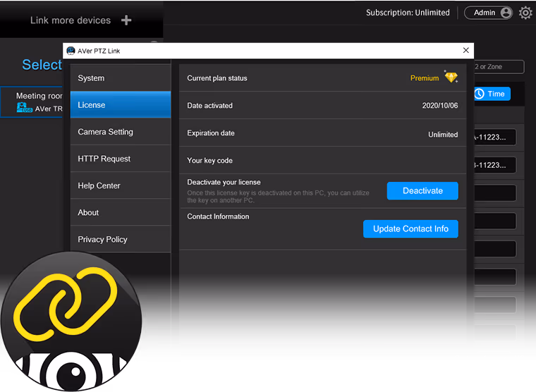Click the '2 or Zone' input field
This screenshot has height=392, width=536.
(x=499, y=67)
